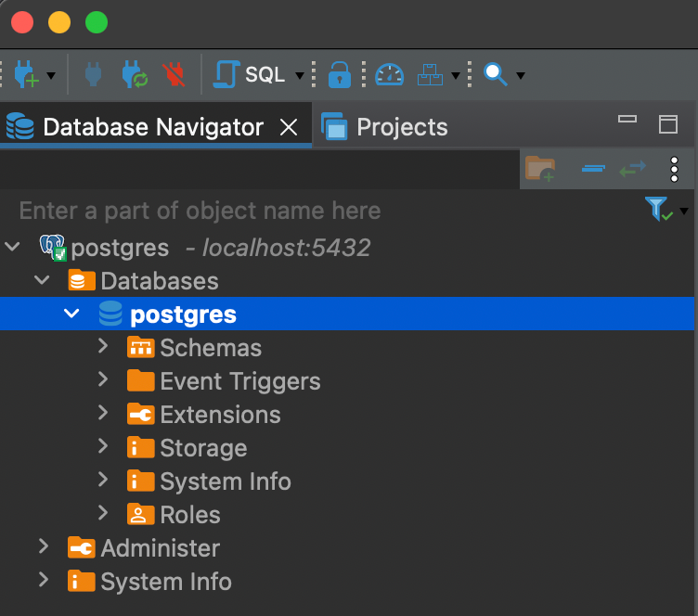
Task: Collapse the Databases folder
Action: click(x=42, y=280)
